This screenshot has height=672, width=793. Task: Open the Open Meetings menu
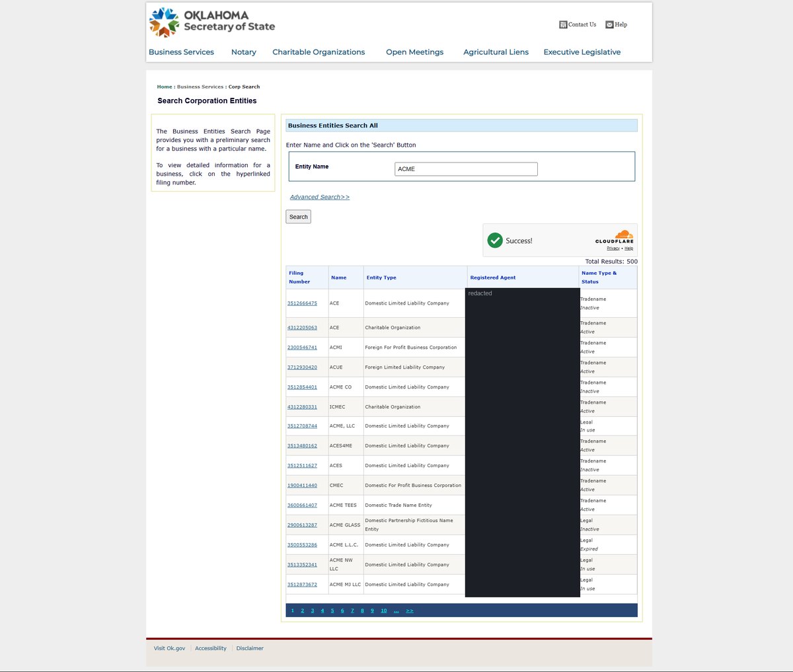click(x=415, y=52)
